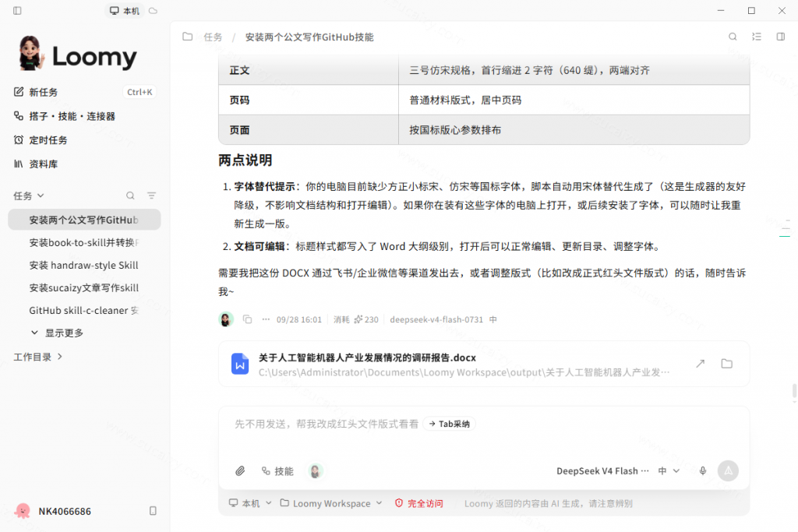
Task: Expand the 显示更多 task list
Action: [56, 333]
